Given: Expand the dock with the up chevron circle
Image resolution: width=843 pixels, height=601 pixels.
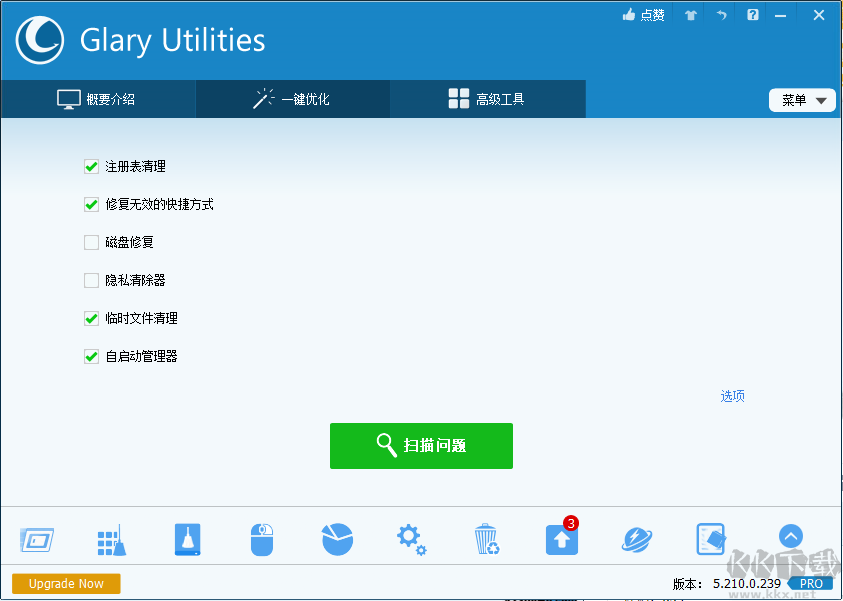Looking at the screenshot, I should tap(791, 536).
